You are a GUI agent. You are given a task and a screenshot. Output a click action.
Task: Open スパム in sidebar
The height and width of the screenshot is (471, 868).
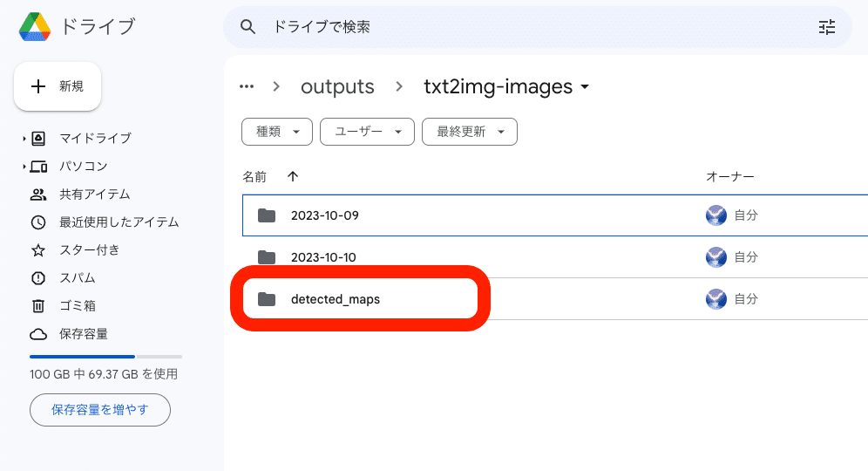point(78,277)
